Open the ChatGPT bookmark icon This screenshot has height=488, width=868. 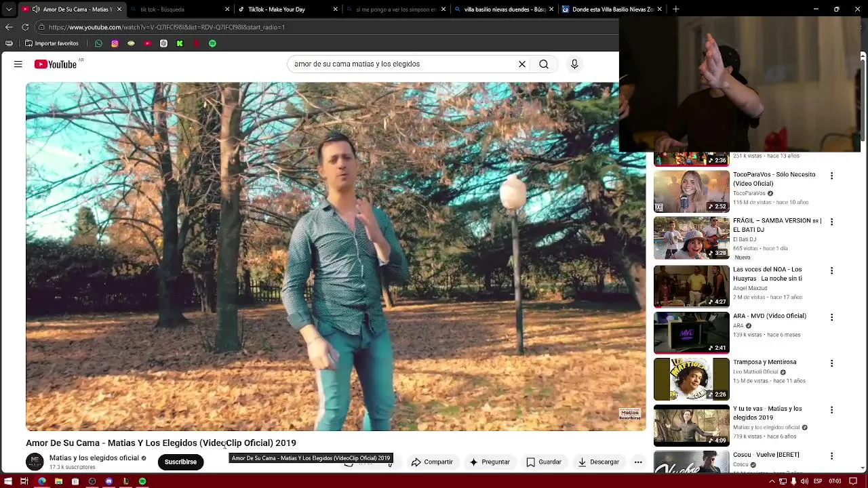(x=163, y=43)
